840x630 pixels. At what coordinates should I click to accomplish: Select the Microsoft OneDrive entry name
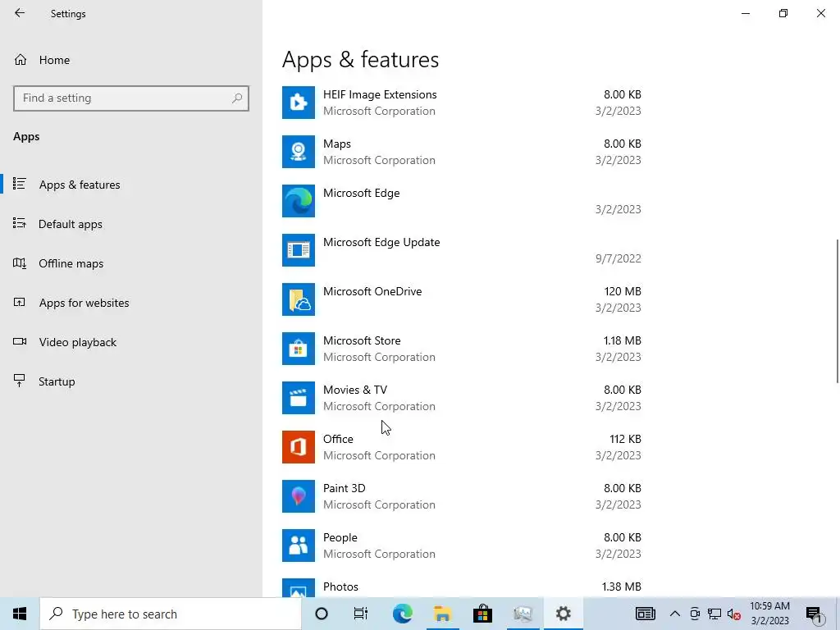[x=372, y=291]
